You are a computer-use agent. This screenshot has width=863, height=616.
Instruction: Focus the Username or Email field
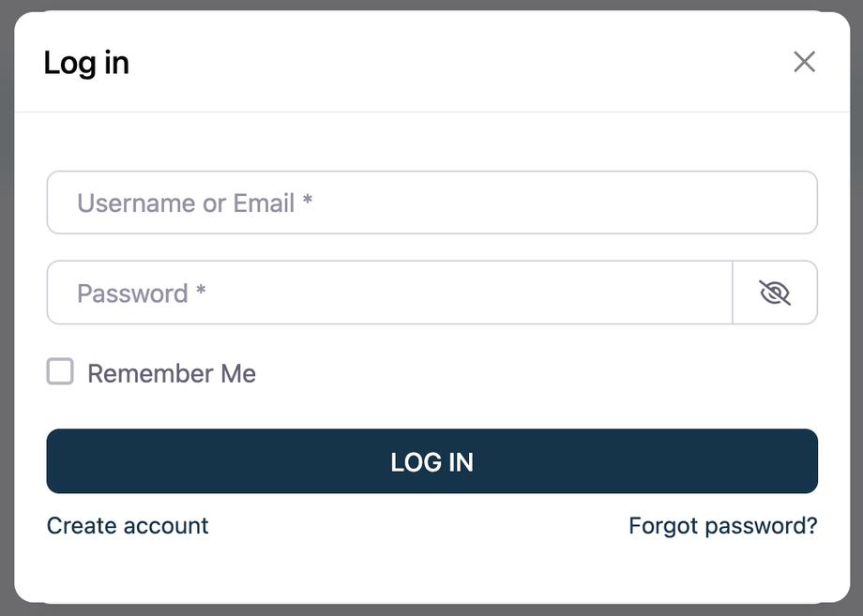tap(431, 203)
